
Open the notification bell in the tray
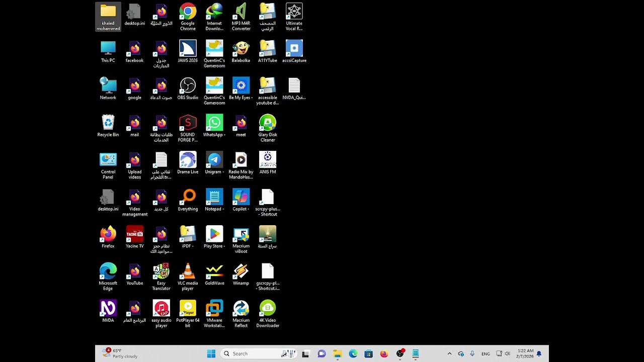(539, 353)
